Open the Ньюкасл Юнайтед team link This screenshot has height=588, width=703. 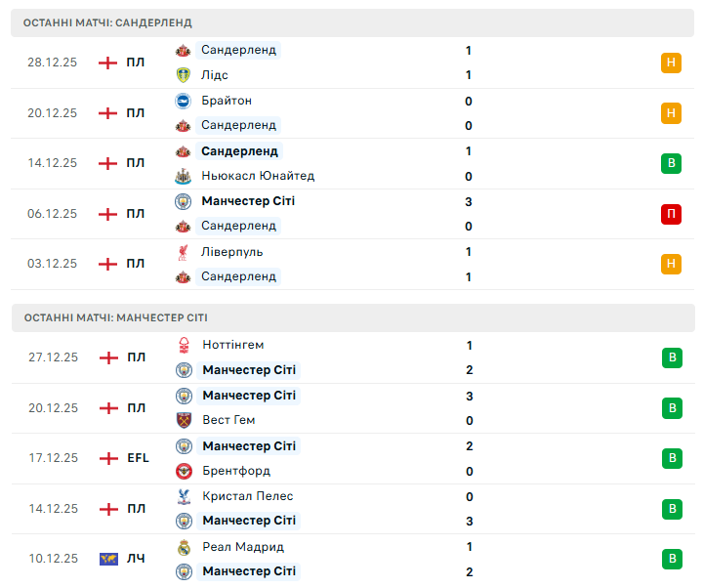click(x=258, y=177)
